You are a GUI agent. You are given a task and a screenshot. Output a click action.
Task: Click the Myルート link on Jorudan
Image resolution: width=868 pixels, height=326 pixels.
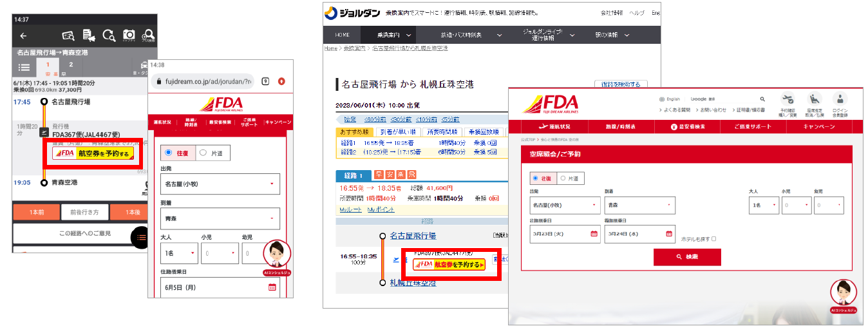click(352, 209)
